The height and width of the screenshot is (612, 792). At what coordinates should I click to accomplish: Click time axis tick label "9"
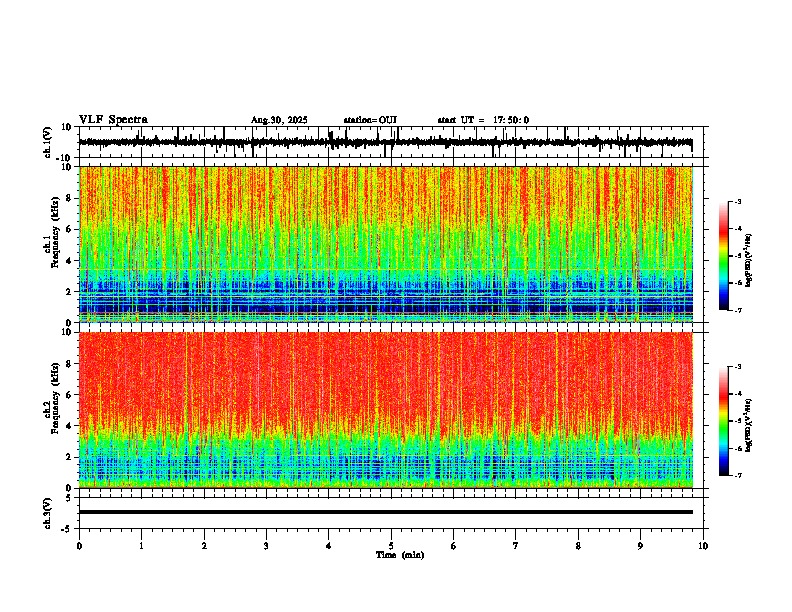pyautogui.click(x=640, y=546)
